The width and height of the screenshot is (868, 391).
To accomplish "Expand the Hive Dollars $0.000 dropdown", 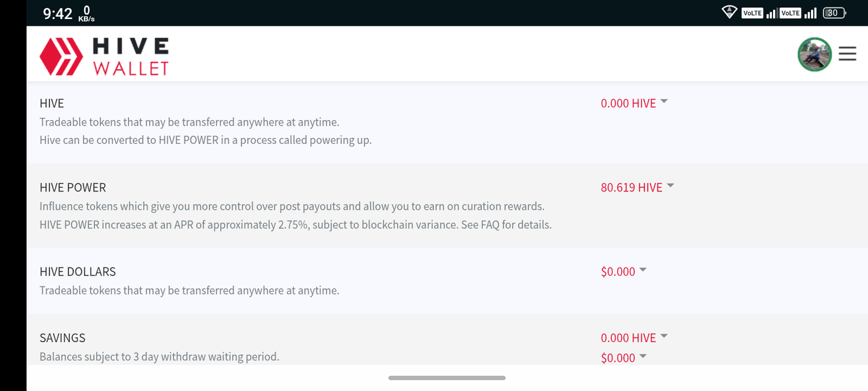I will 624,272.
